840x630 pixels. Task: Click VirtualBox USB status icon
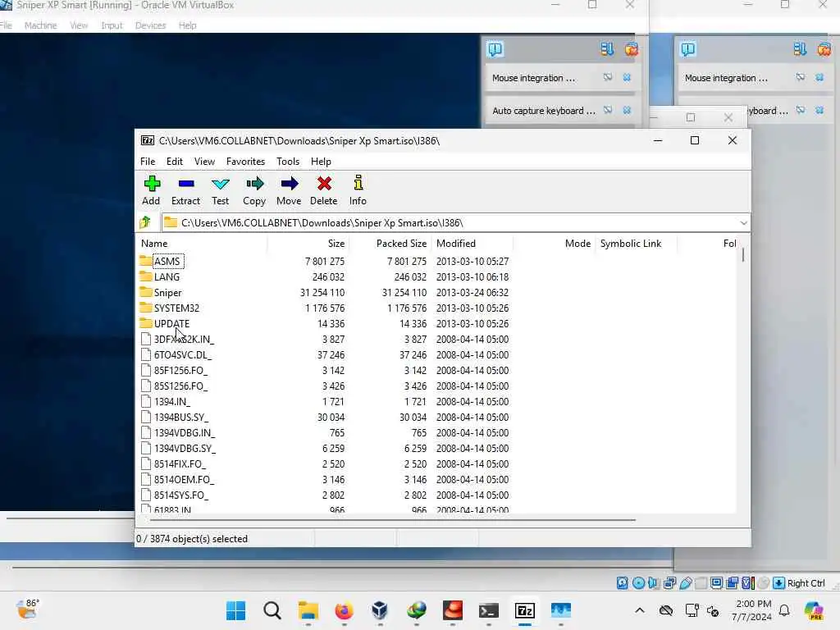[x=685, y=583]
